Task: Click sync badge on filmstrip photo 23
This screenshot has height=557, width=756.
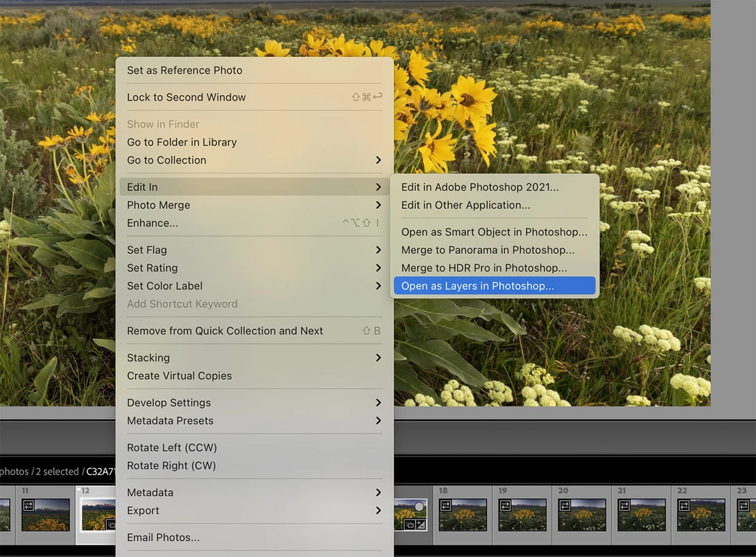Action: [x=744, y=506]
